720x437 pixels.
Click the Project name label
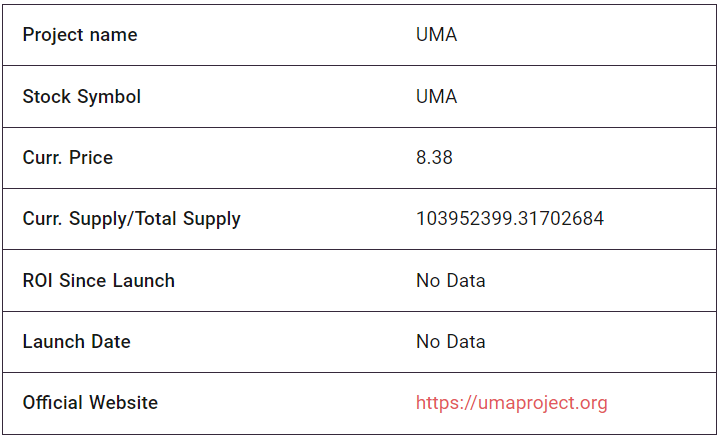80,35
